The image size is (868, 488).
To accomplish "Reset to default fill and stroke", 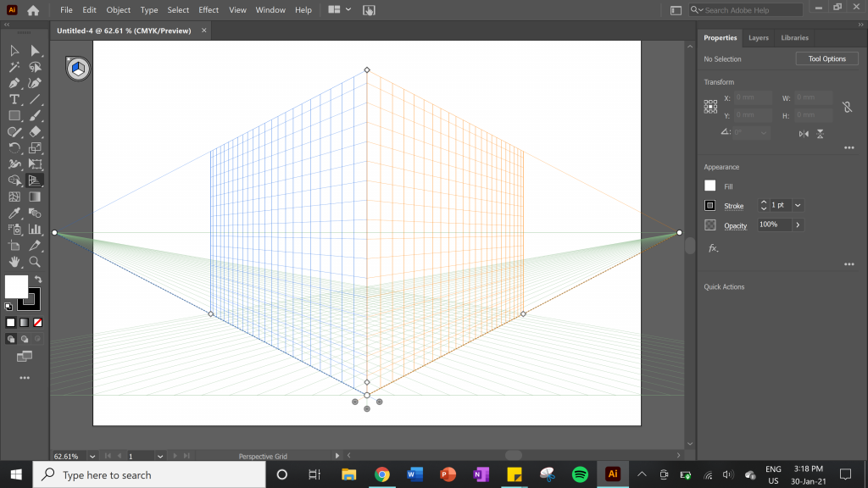I will click(8, 306).
